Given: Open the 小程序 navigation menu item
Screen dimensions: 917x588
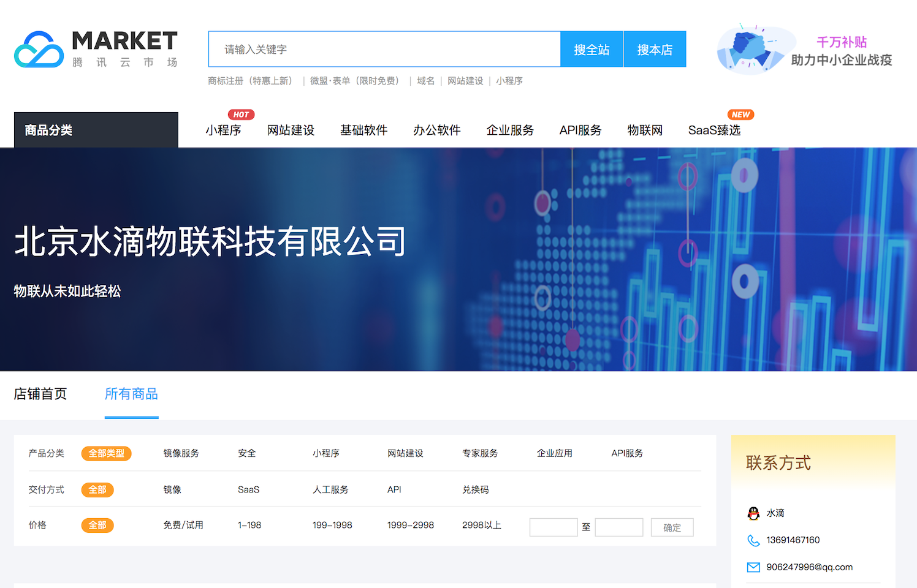Looking at the screenshot, I should (223, 130).
